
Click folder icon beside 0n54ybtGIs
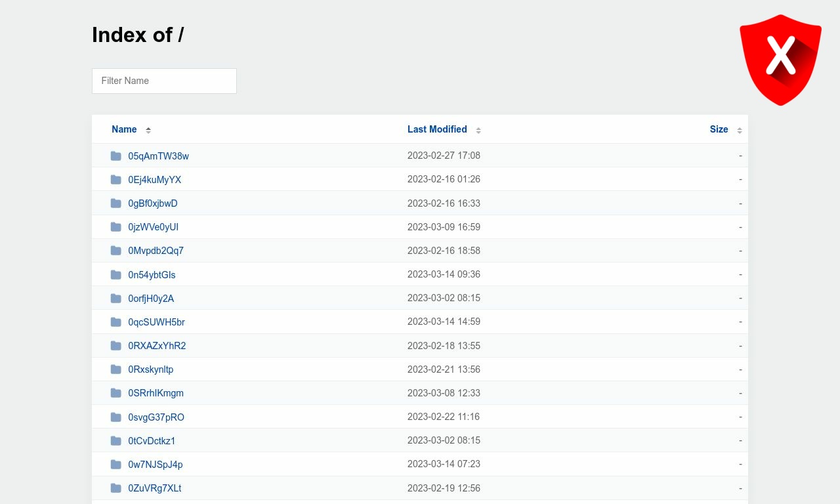click(x=116, y=274)
